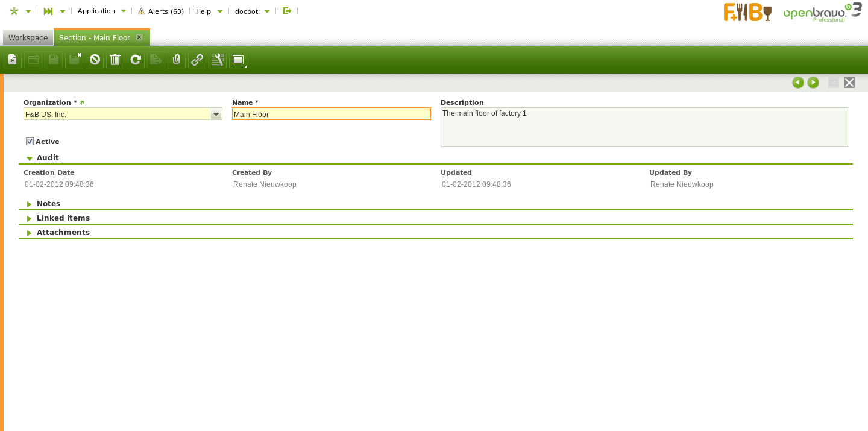Go to previous record with left arrow
This screenshot has width=868, height=431.
[x=798, y=83]
